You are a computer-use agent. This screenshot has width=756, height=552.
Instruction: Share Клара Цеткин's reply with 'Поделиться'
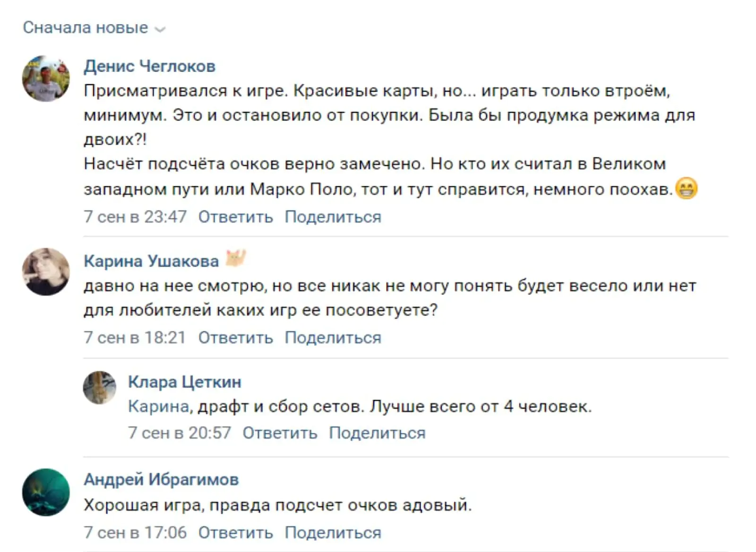coord(377,433)
